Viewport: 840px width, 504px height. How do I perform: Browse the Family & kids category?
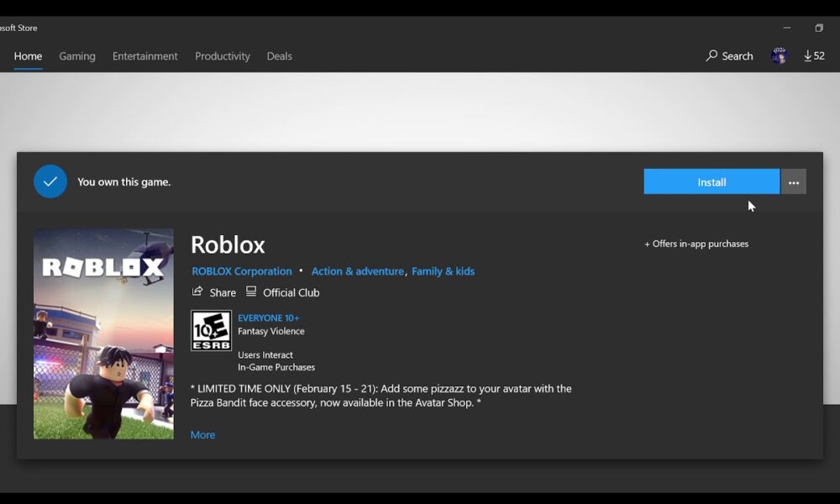[x=443, y=271]
